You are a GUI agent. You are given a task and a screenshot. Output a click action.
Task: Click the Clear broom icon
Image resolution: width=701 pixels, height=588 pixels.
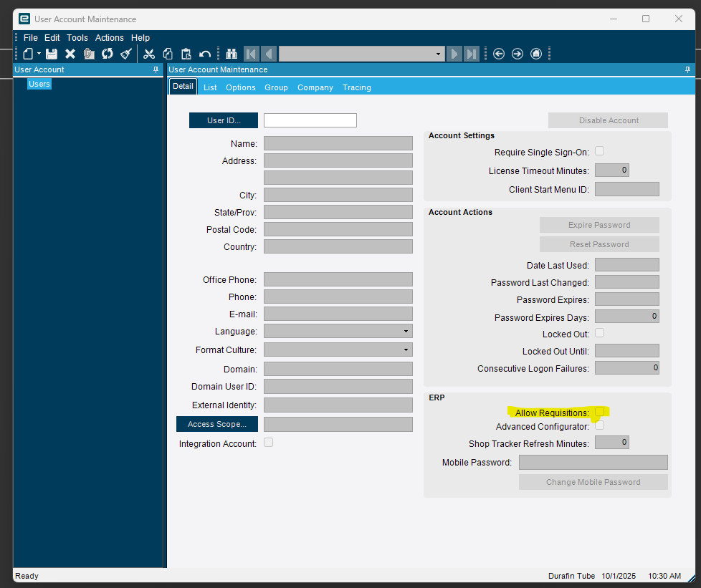126,54
